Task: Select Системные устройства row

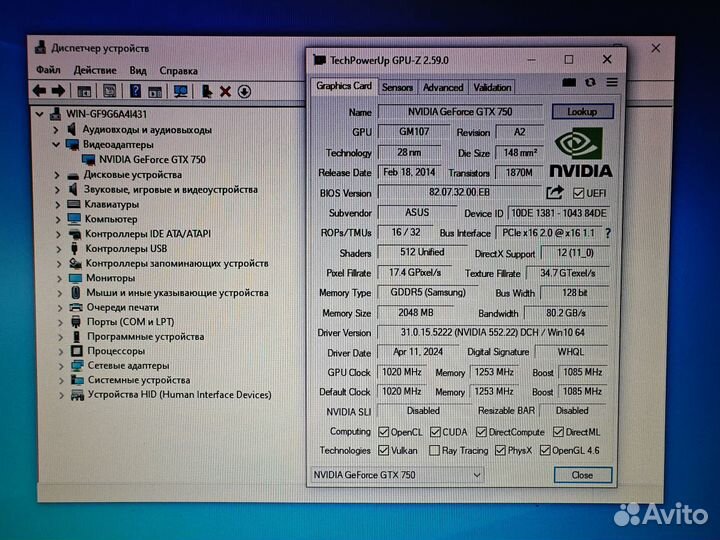Action: coord(139,380)
